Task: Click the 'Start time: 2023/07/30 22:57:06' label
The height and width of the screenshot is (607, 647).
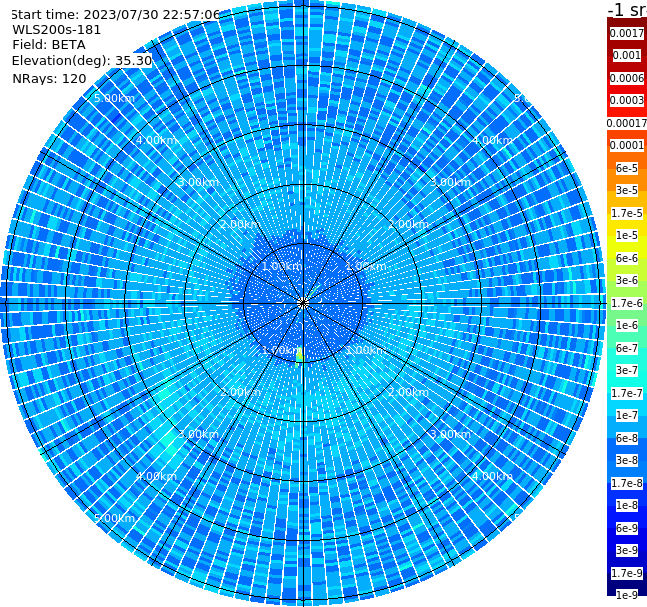Action: pyautogui.click(x=115, y=15)
